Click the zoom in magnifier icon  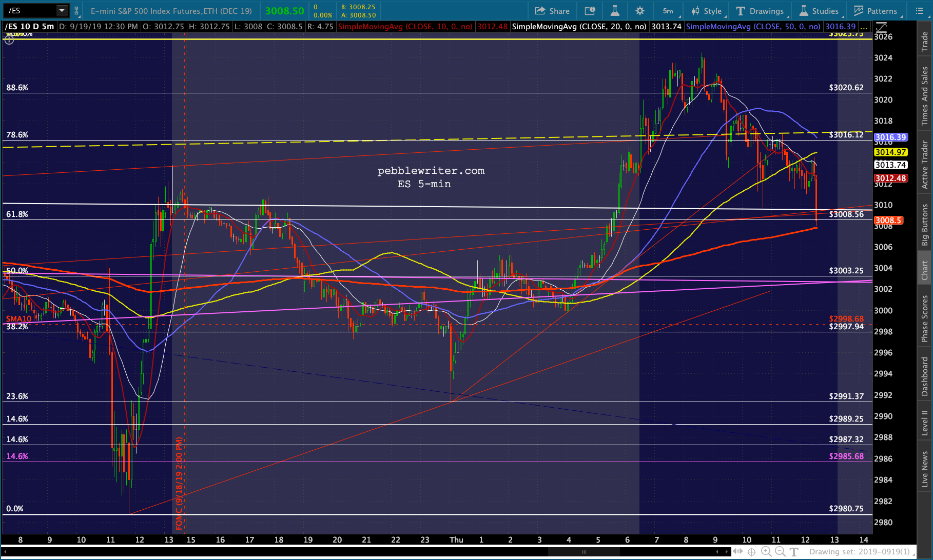pyautogui.click(x=766, y=552)
